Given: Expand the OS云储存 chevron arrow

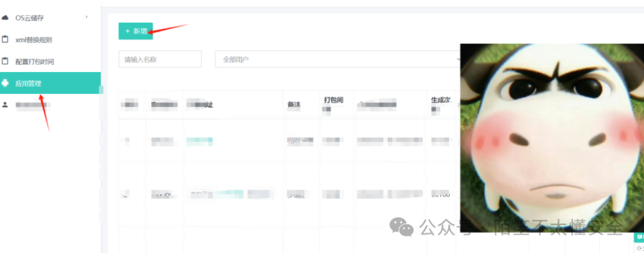Looking at the screenshot, I should (86, 17).
